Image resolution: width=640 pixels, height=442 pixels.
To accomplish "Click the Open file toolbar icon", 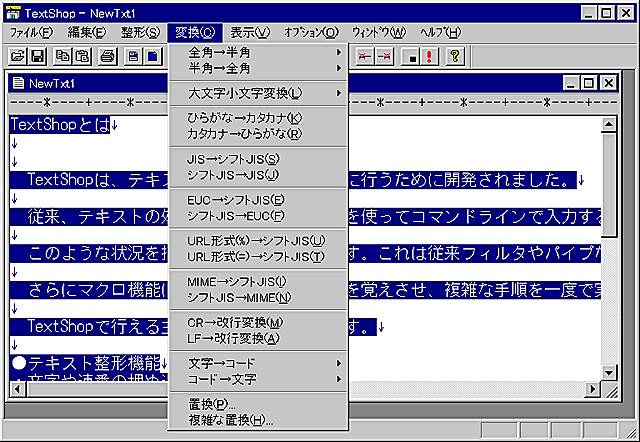I will (x=18, y=56).
